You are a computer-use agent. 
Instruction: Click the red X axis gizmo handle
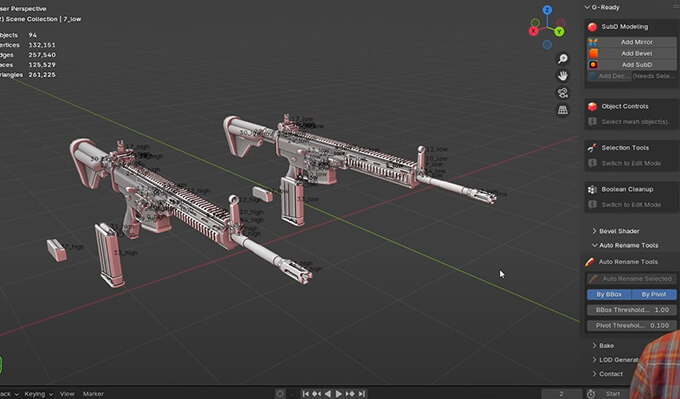(x=533, y=31)
